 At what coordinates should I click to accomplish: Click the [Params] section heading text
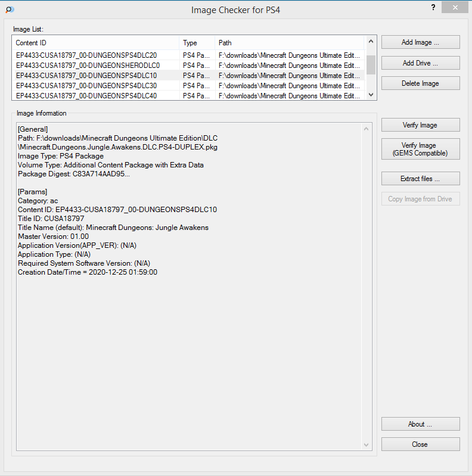(33, 192)
